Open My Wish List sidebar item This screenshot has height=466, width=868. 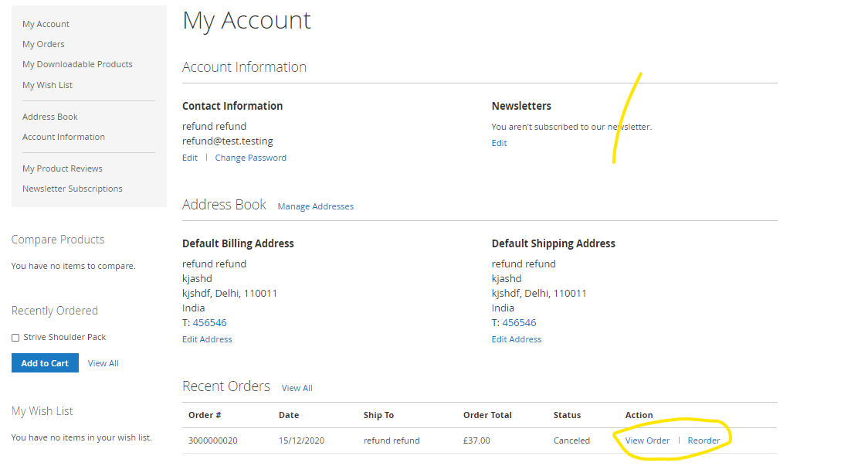click(x=47, y=85)
